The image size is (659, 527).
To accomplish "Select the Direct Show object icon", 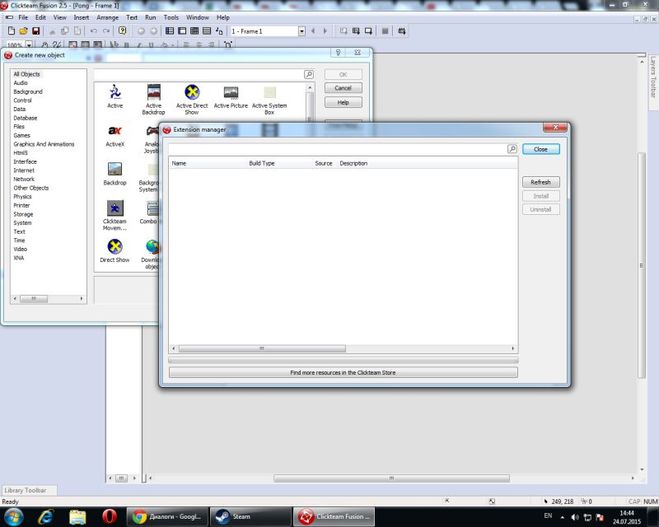I will pos(115,246).
